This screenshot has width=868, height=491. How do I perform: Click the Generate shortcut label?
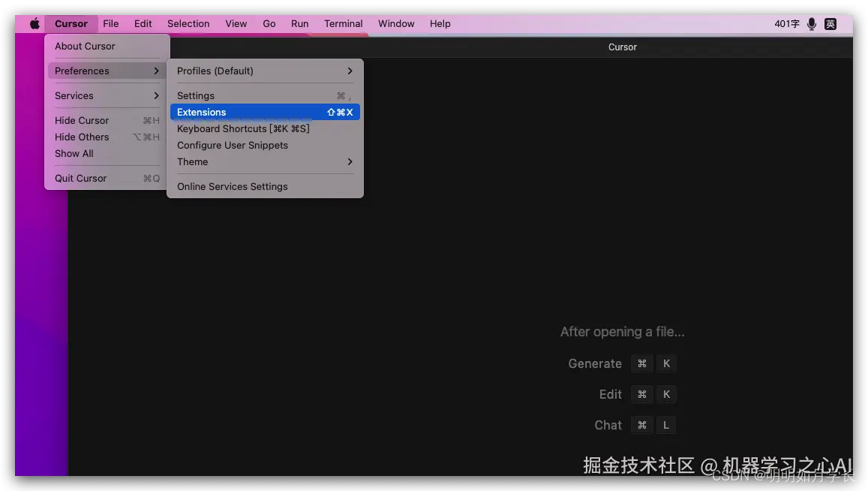(x=595, y=363)
